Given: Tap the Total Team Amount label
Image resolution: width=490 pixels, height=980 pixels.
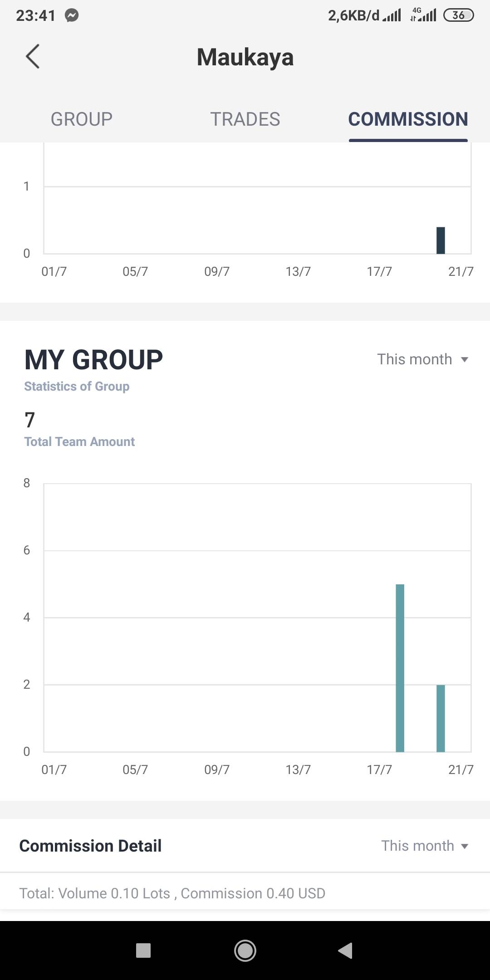Looking at the screenshot, I should pyautogui.click(x=79, y=441).
